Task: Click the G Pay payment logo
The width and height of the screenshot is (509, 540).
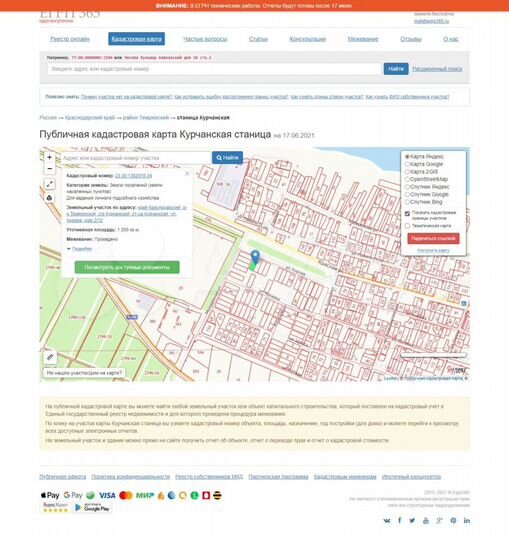Action: (73, 495)
